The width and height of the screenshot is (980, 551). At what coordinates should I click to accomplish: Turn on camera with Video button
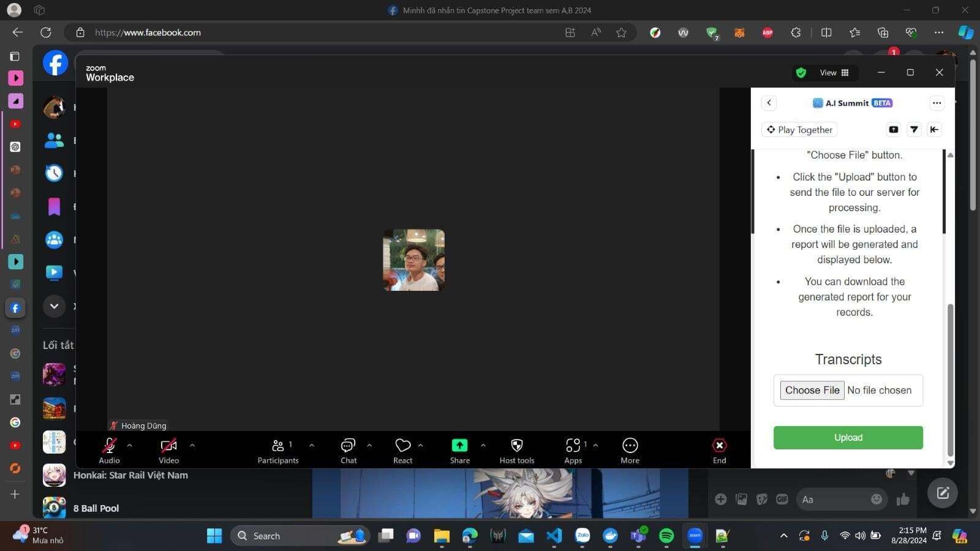click(x=168, y=451)
